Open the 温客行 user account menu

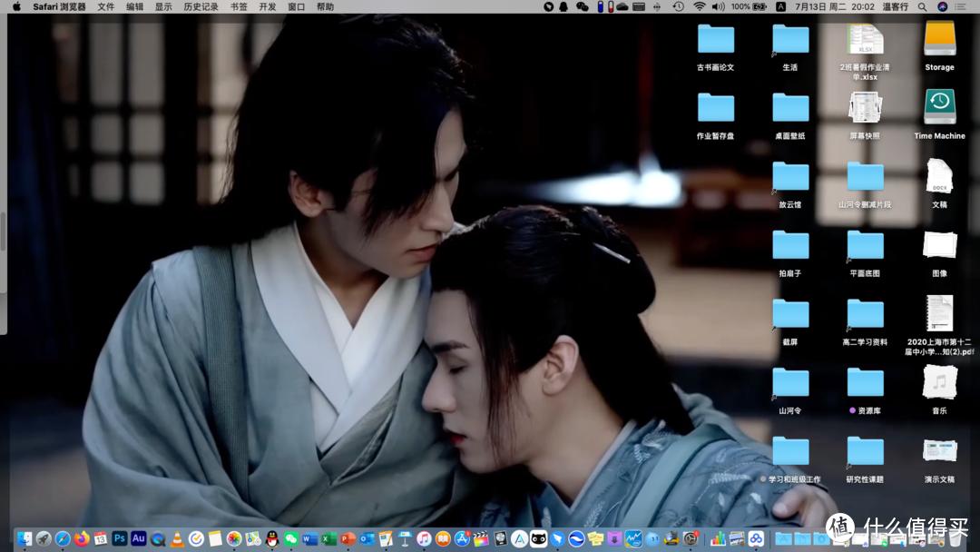click(x=895, y=6)
